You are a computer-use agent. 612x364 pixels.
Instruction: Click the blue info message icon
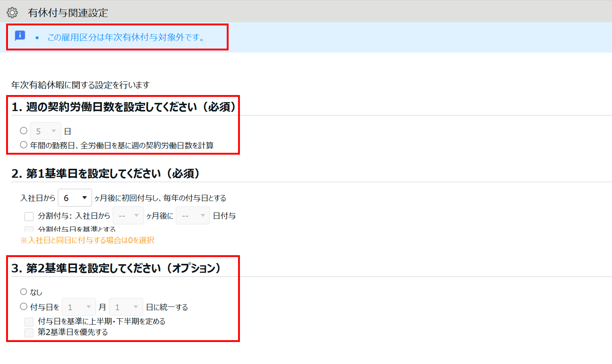(x=20, y=35)
